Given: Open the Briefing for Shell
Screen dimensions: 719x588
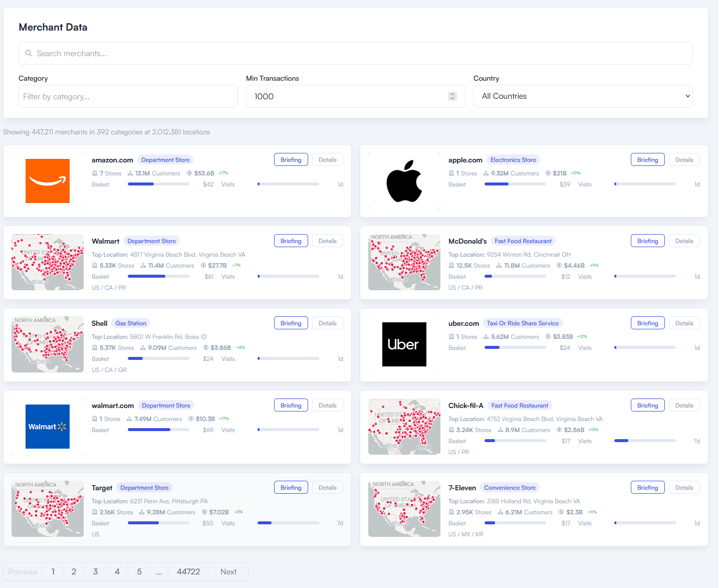Looking at the screenshot, I should tap(291, 323).
